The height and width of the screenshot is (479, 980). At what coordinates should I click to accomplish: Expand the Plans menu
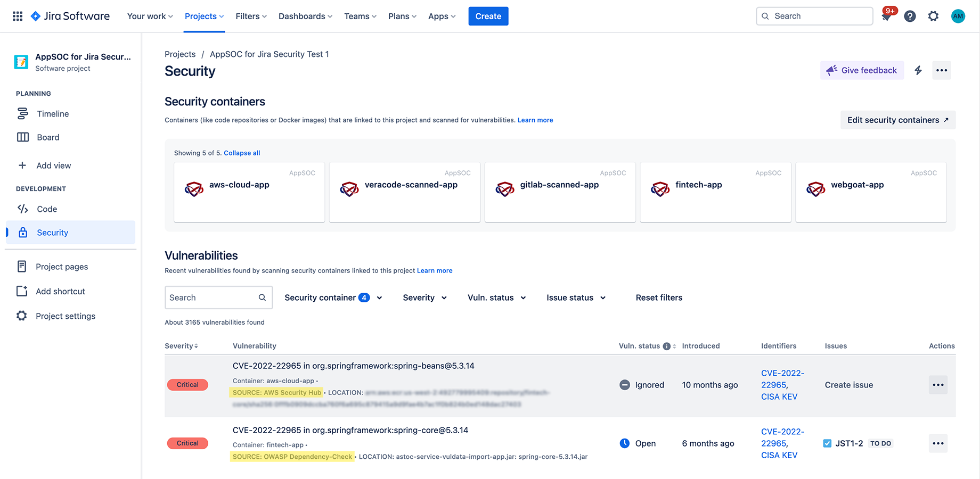[402, 16]
